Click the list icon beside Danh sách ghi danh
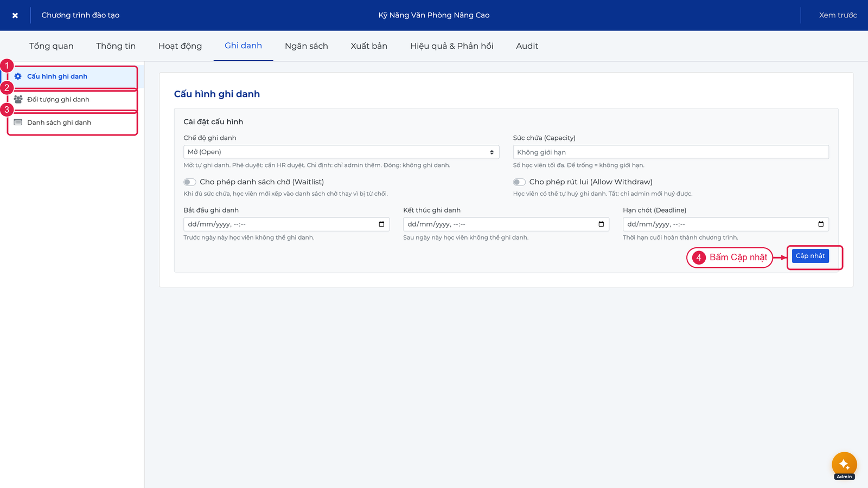The image size is (868, 488). pos(18,123)
